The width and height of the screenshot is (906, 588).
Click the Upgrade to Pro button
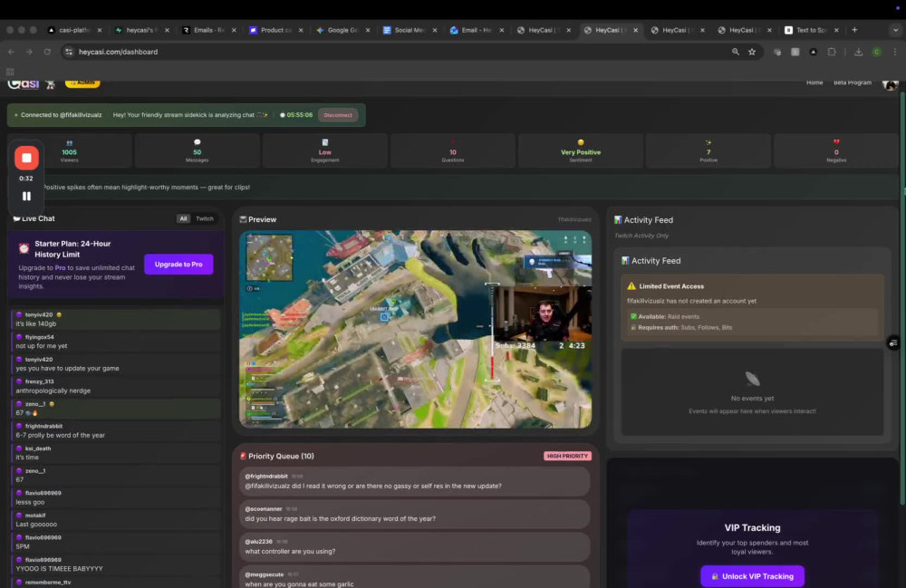tap(178, 264)
